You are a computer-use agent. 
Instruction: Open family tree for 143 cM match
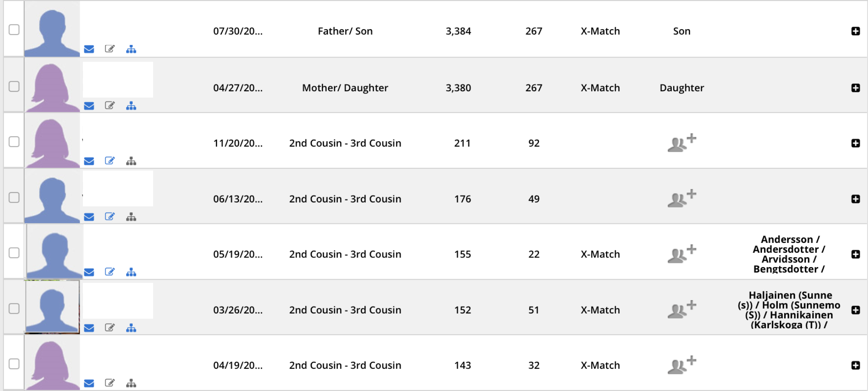[x=131, y=383]
